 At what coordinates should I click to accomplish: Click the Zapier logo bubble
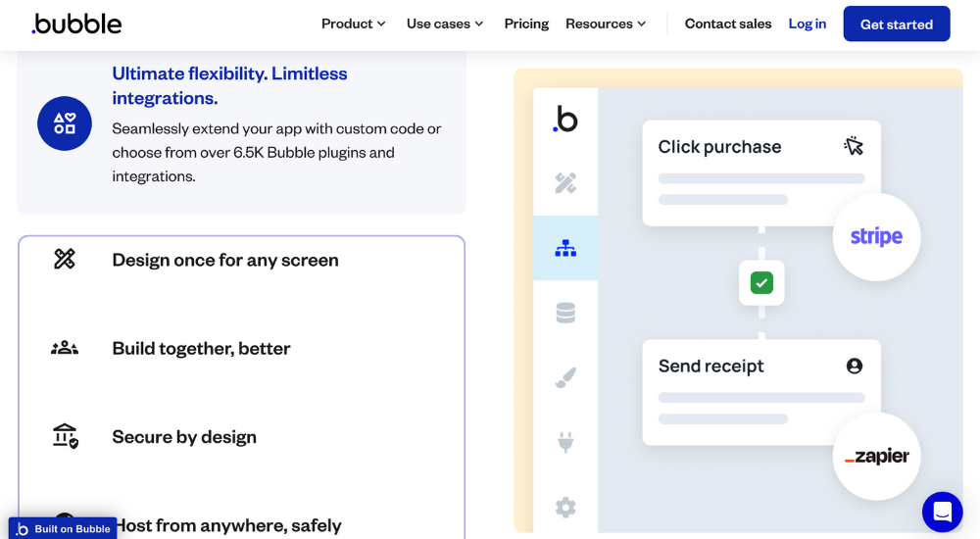pyautogui.click(x=876, y=456)
